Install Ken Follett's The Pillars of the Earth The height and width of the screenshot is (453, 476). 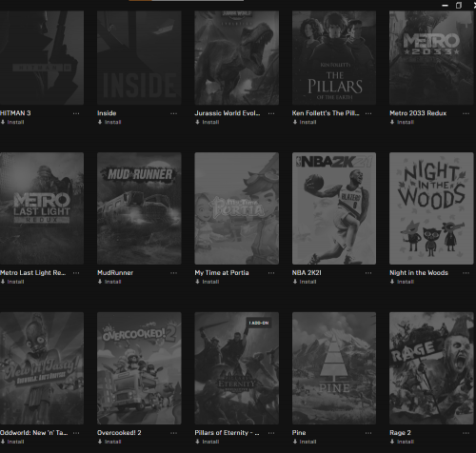tap(305, 122)
